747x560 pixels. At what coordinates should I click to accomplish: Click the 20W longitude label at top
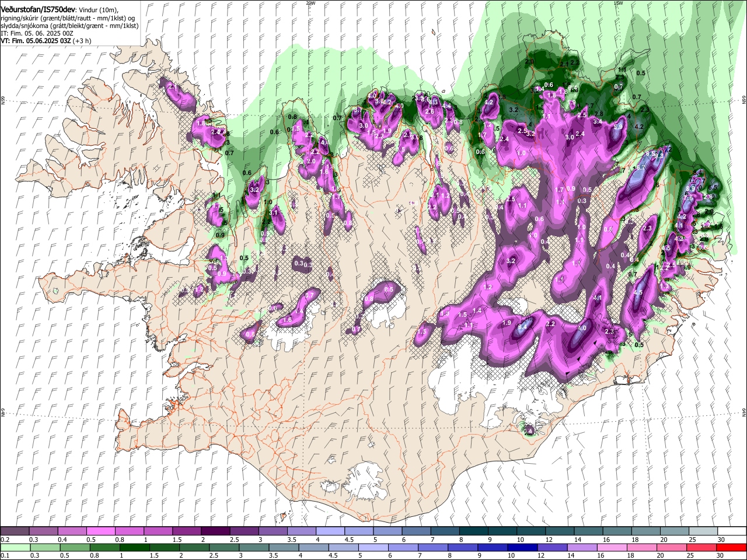(310, 3)
